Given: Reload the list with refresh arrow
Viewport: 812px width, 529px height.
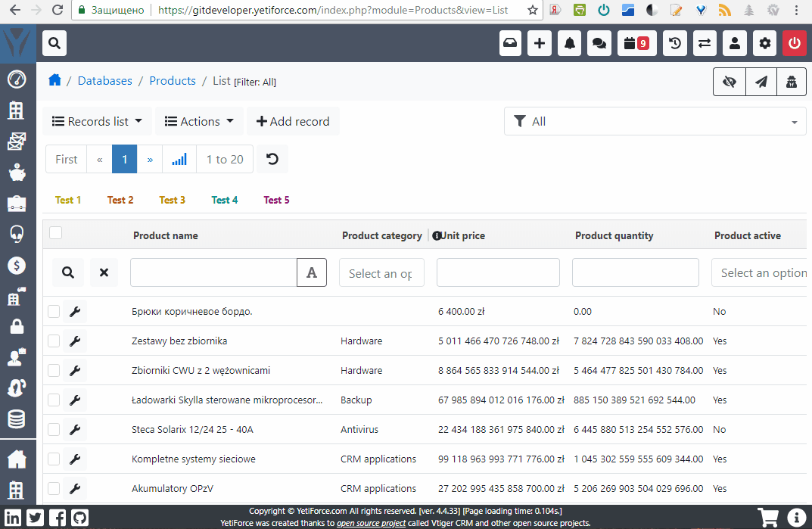Looking at the screenshot, I should (x=272, y=159).
